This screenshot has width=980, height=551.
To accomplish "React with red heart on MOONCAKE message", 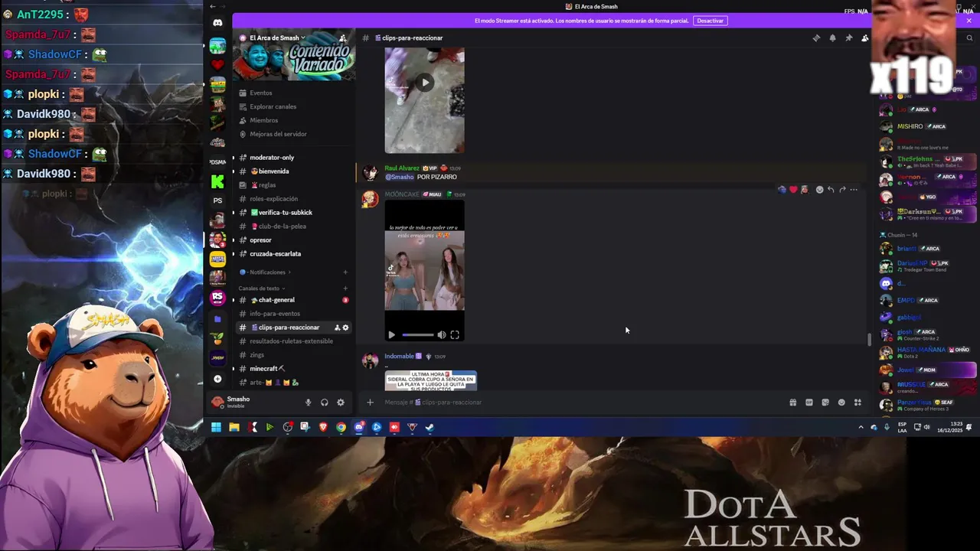I will point(793,190).
